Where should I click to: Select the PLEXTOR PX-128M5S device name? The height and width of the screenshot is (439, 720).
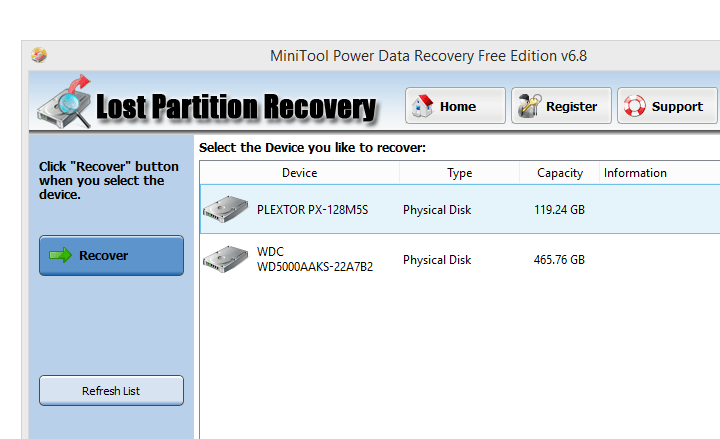tap(311, 210)
